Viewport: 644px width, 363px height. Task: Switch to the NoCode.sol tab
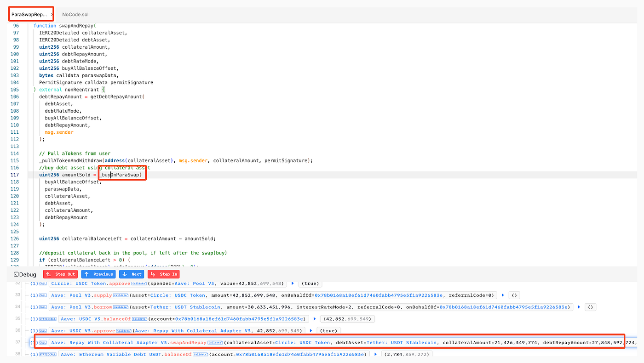tap(75, 14)
